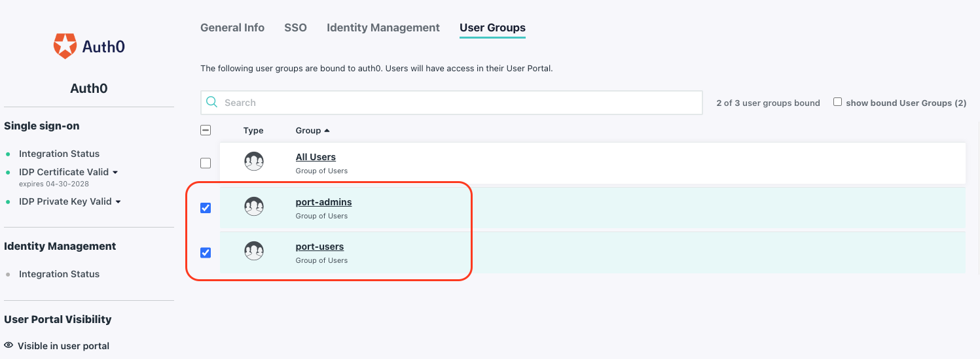980x359 pixels.
Task: Click the magnifier icon in search box
Action: click(212, 102)
